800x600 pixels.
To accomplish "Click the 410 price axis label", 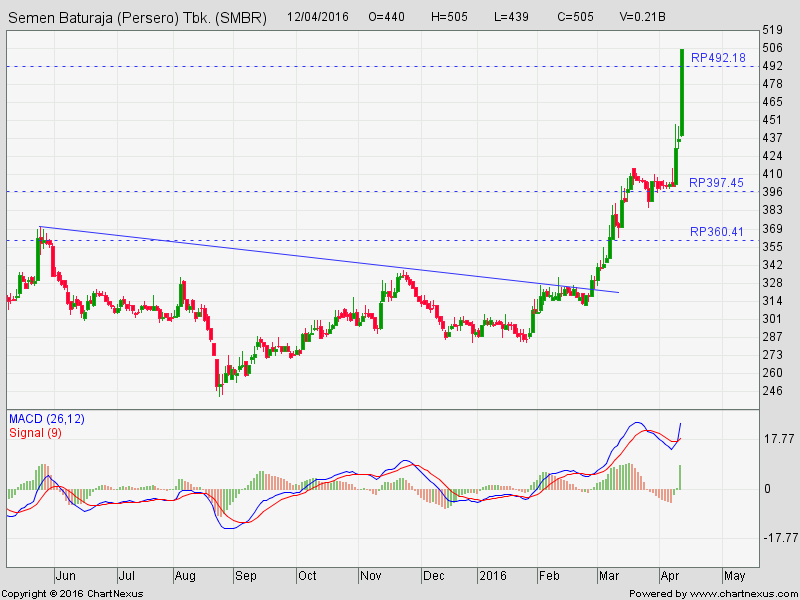I will tap(772, 174).
